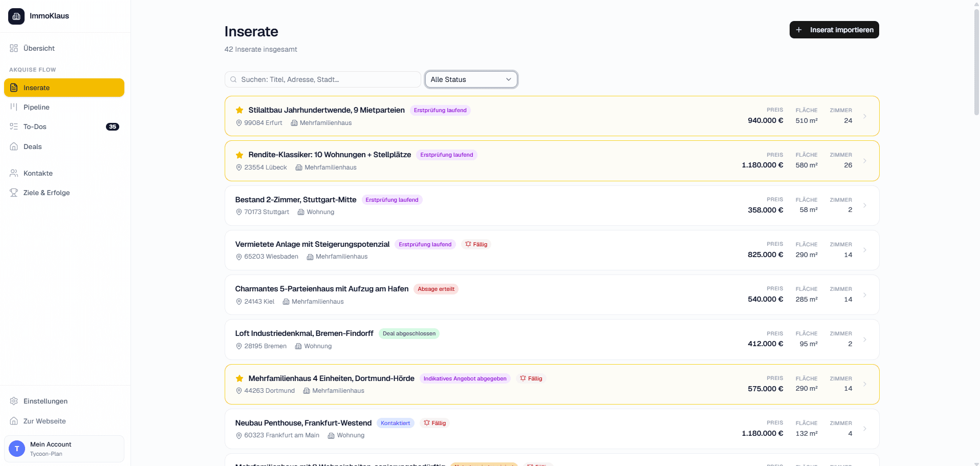Click Erstprüfung laufend tag on Rendite-Klassiker
980x466 pixels.
coord(447,155)
